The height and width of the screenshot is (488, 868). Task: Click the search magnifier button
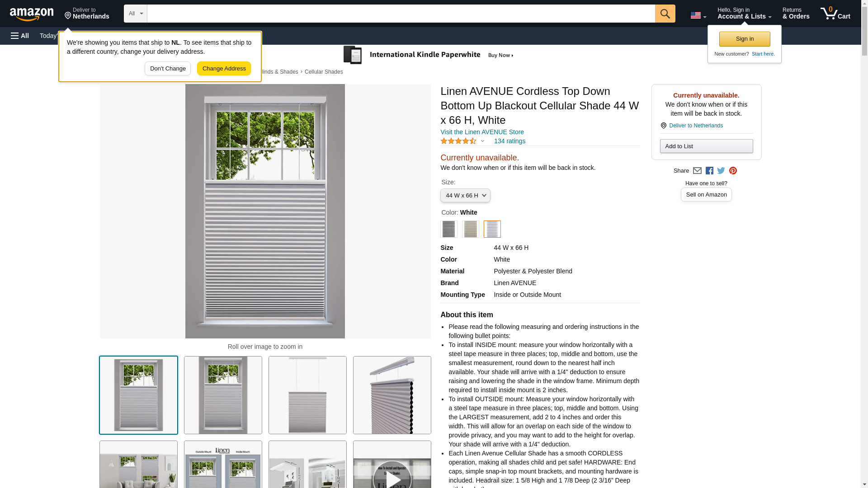coord(665,14)
